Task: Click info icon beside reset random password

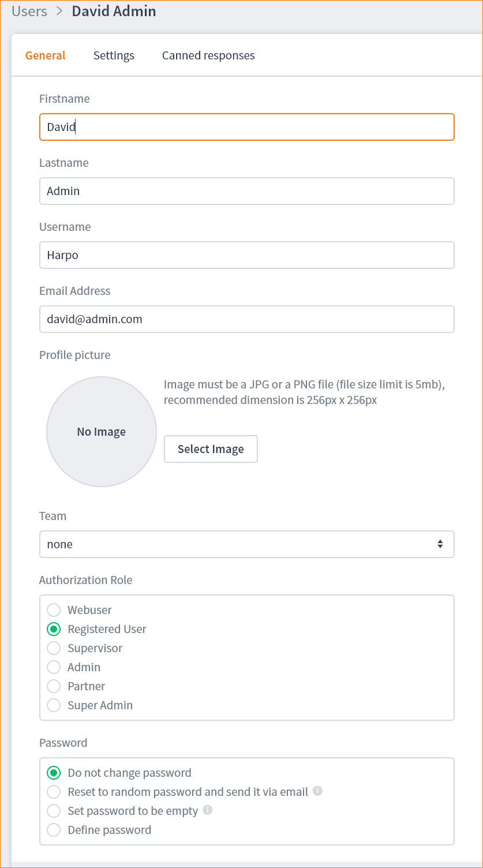Action: 317,791
